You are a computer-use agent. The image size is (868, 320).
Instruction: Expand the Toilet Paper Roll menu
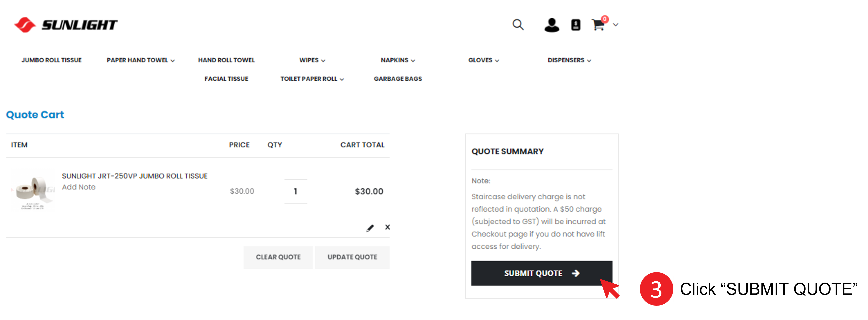[312, 79]
